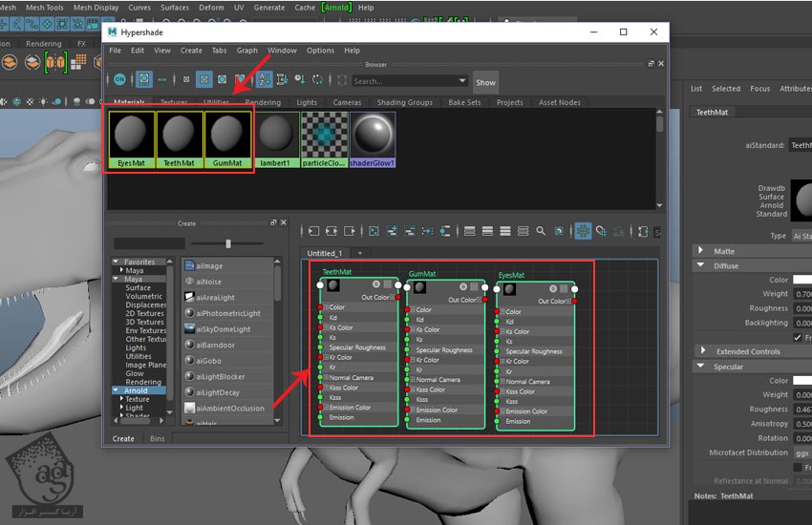Select the shaderGlow1 material thumbnail
This screenshot has height=525, width=812.
[x=373, y=139]
